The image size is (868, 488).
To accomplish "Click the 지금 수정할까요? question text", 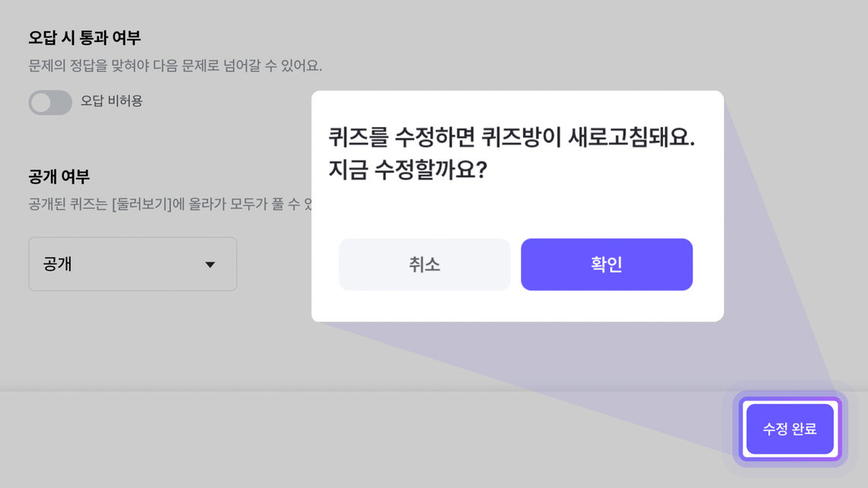I will click(407, 169).
